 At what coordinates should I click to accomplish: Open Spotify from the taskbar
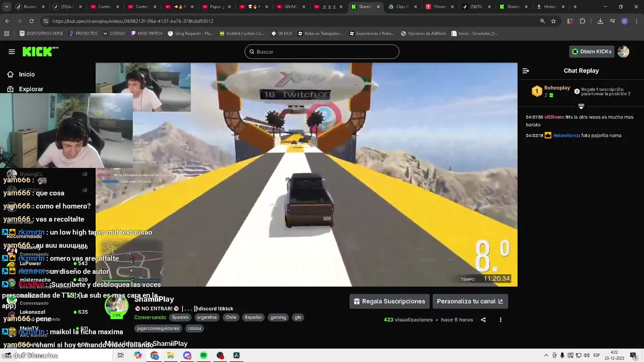tap(204, 355)
